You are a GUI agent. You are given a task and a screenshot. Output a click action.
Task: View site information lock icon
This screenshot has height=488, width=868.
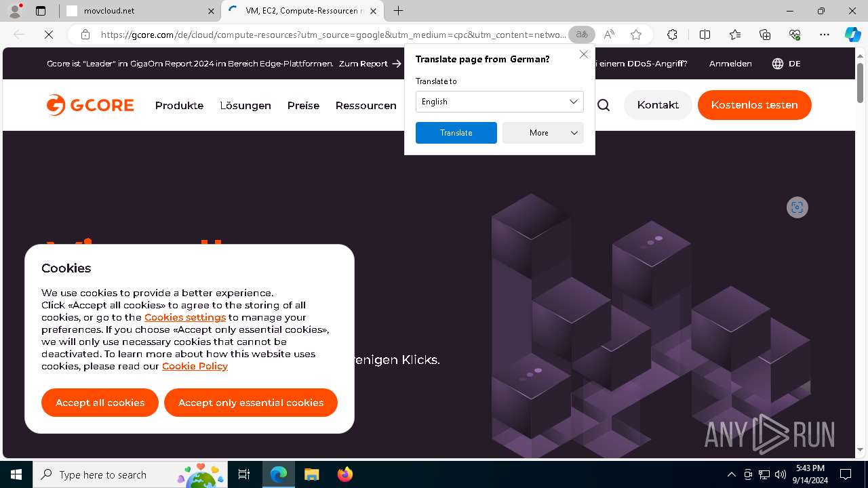pos(85,35)
